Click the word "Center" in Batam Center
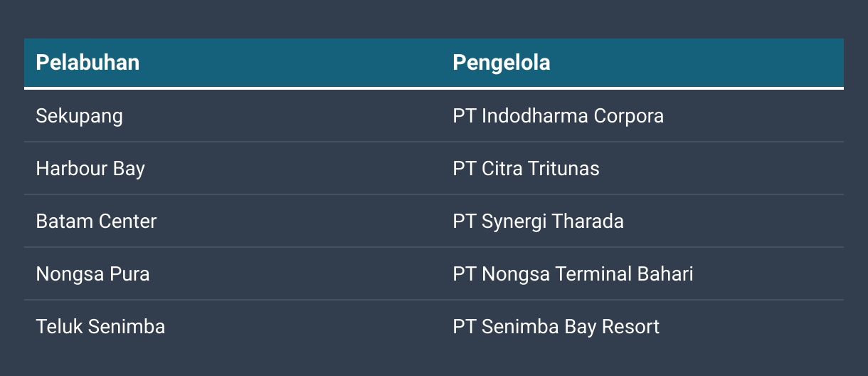The width and height of the screenshot is (868, 376). 127,221
